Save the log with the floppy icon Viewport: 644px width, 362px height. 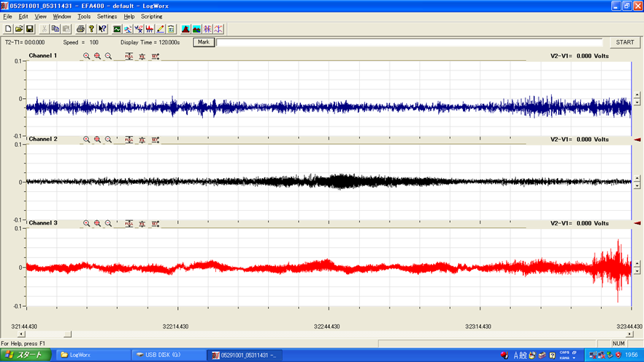[x=30, y=29]
